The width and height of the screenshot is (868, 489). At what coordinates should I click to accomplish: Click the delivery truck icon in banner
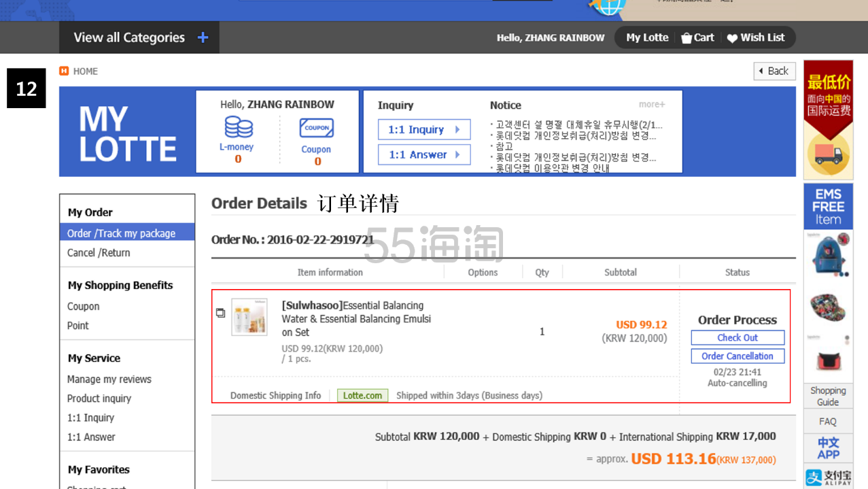[828, 154]
